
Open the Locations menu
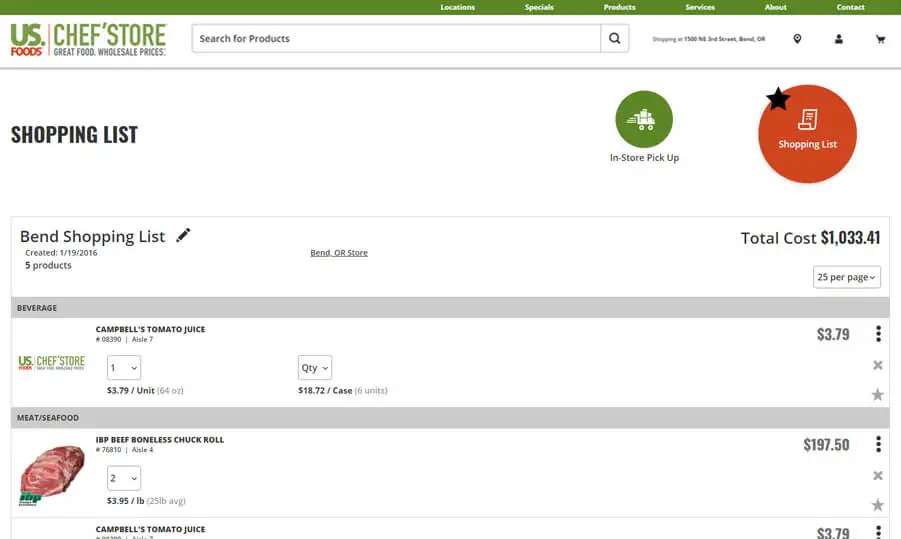pos(457,7)
